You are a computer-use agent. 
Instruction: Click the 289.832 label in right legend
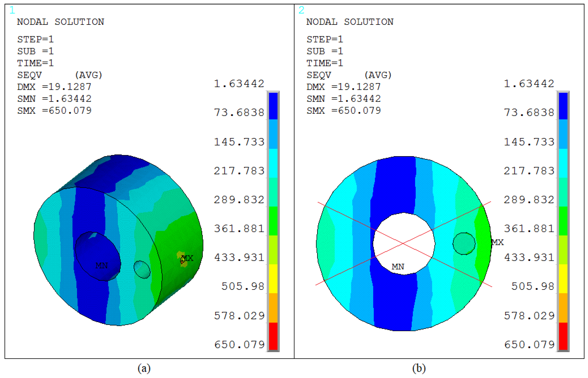[529, 200]
